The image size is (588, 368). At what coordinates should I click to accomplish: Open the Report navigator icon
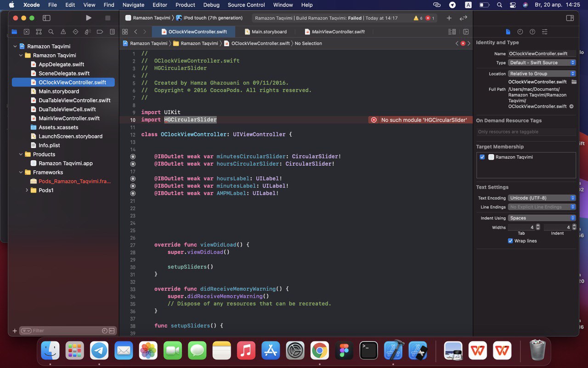(112, 32)
